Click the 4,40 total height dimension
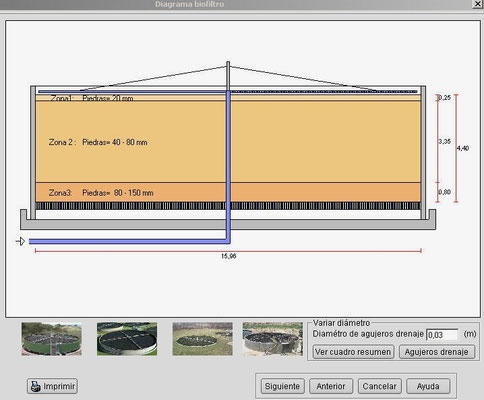The width and height of the screenshot is (484, 400). coord(463,148)
